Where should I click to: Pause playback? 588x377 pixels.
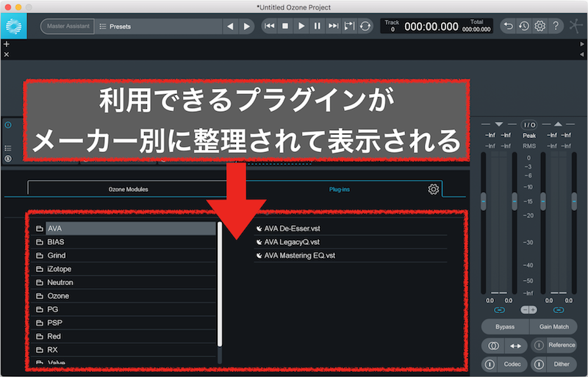point(318,26)
